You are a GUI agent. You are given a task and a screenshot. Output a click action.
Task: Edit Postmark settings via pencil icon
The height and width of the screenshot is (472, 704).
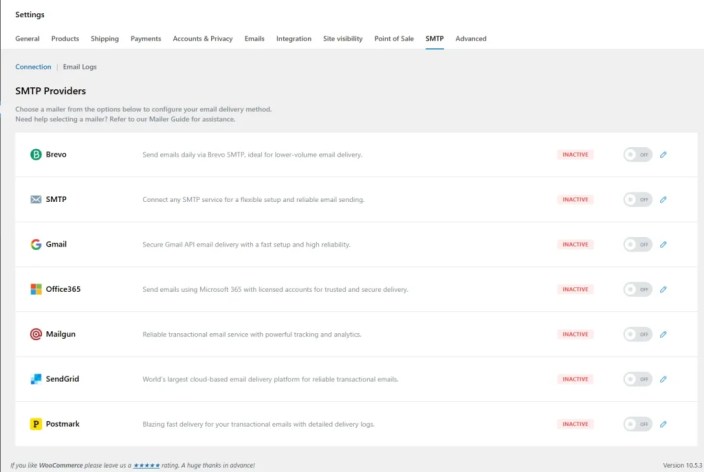[x=663, y=424]
